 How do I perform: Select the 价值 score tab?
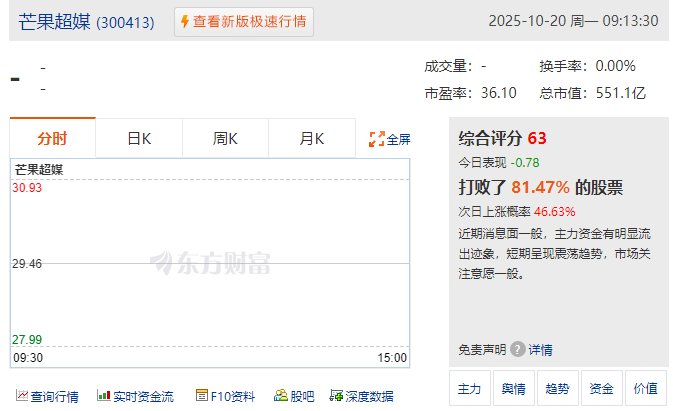tap(646, 388)
